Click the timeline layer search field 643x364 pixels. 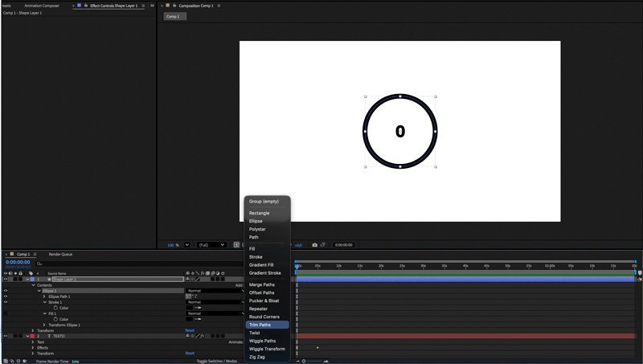(139, 264)
